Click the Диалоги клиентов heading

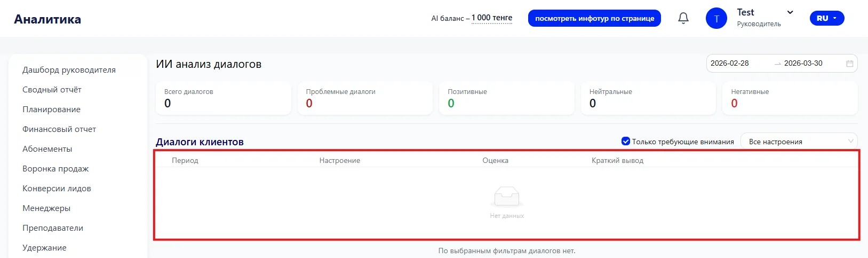pyautogui.click(x=200, y=142)
